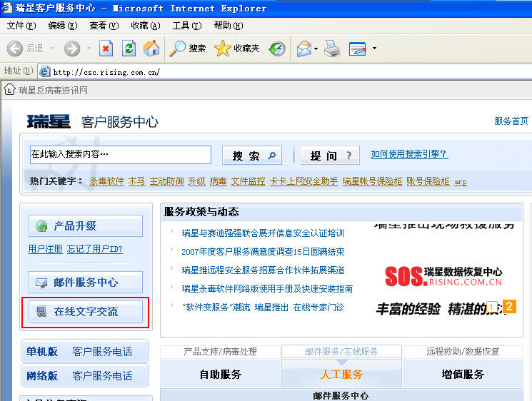Open Favorites star toolbar button
532x401 pixels.
click(237, 49)
